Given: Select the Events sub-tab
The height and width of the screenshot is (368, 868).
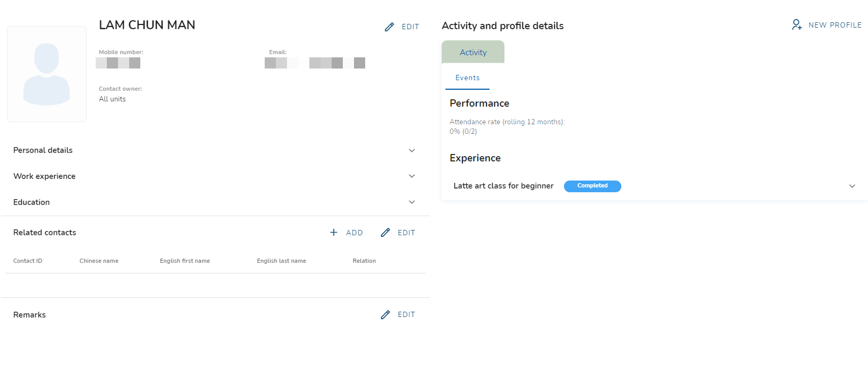Looking at the screenshot, I should [467, 78].
